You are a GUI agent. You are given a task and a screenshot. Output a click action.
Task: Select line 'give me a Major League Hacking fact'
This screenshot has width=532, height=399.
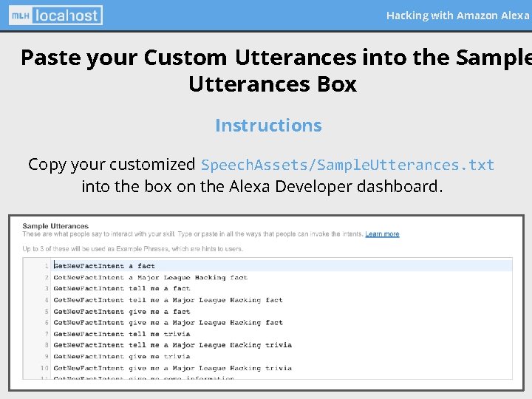[168, 323]
